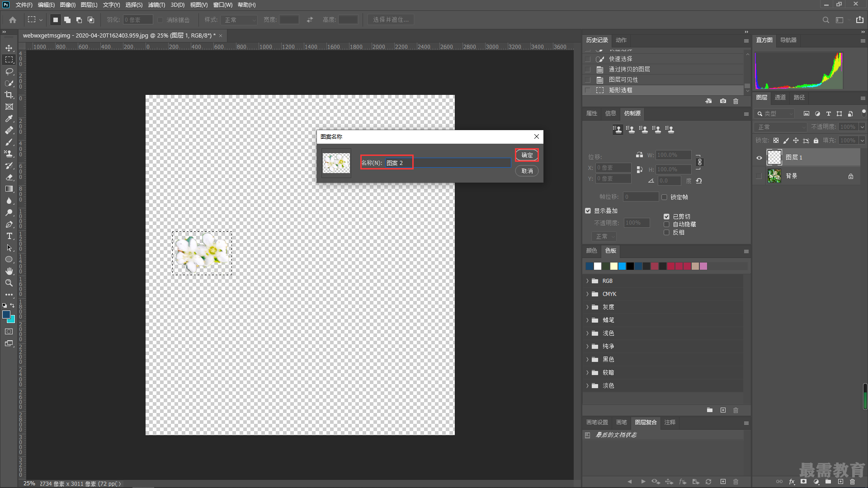The height and width of the screenshot is (488, 868).
Task: Select the Blur tool
Action: [x=9, y=201]
